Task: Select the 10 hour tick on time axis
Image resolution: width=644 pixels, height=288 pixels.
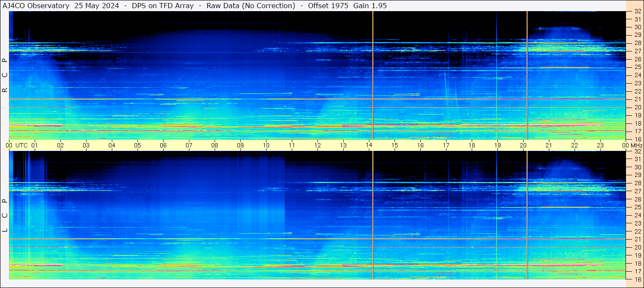Action: pyautogui.click(x=266, y=145)
